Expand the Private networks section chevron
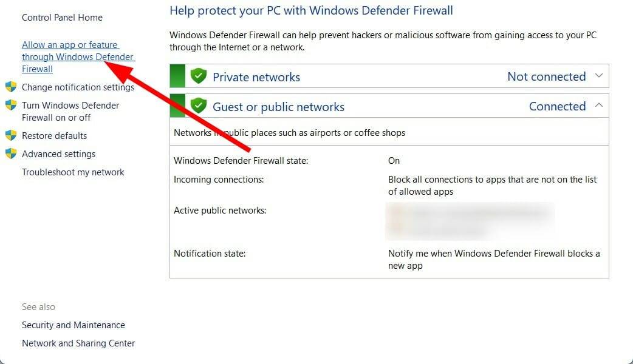 click(x=599, y=76)
